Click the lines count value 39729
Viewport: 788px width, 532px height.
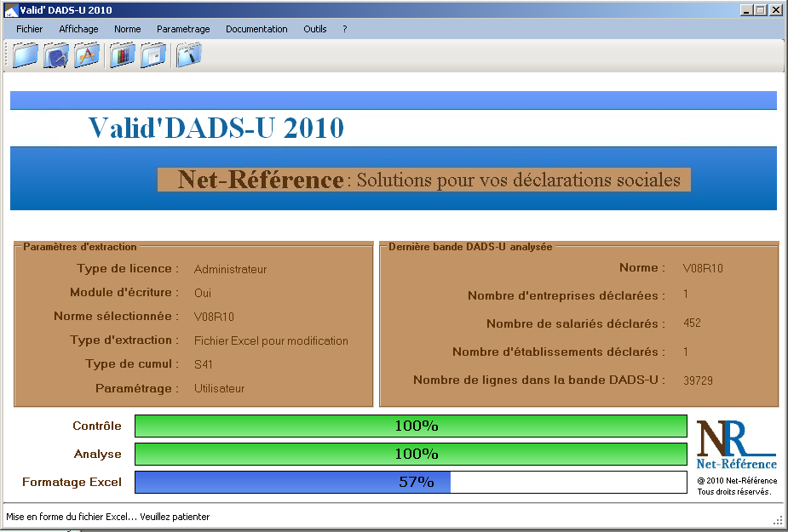point(698,380)
